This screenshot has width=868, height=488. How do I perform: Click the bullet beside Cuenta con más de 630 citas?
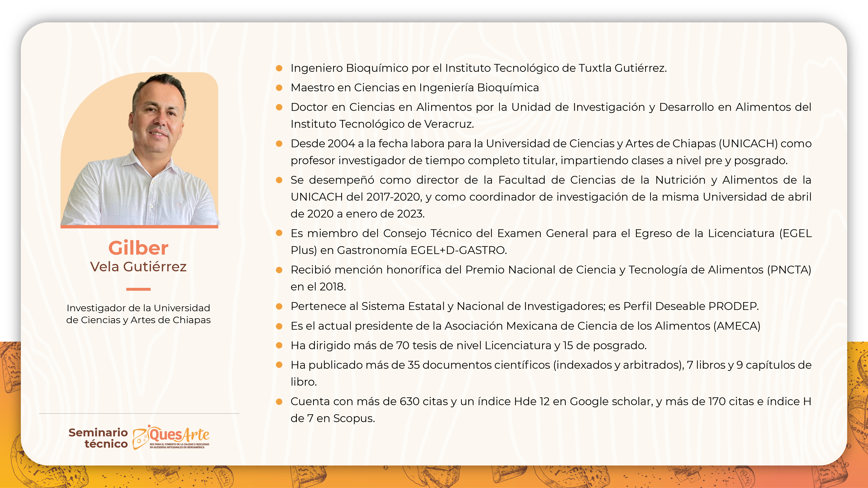click(279, 401)
